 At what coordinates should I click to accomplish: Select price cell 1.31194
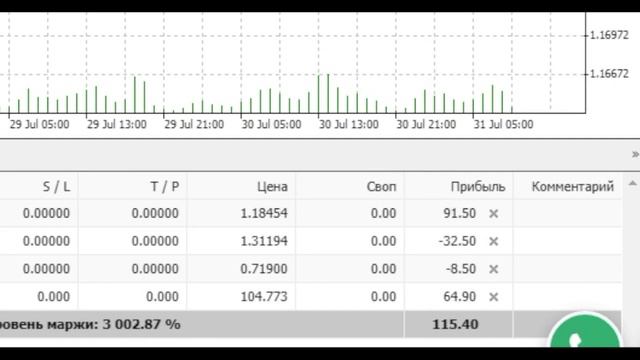coord(264,241)
